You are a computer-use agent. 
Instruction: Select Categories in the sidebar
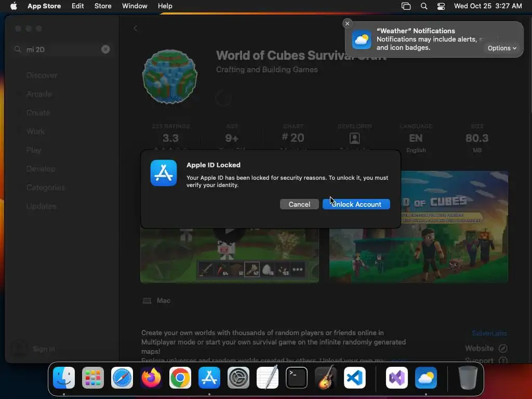tap(46, 187)
